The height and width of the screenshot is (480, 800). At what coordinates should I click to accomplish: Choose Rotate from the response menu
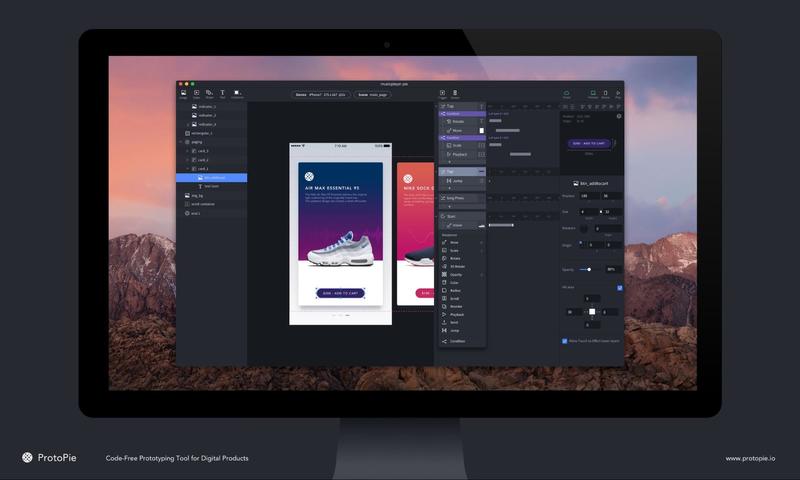455,258
